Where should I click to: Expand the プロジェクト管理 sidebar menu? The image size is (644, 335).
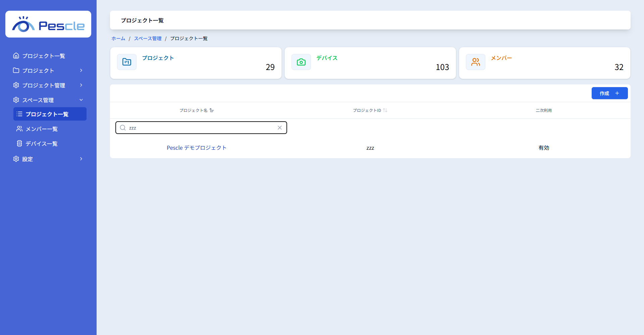(48, 85)
